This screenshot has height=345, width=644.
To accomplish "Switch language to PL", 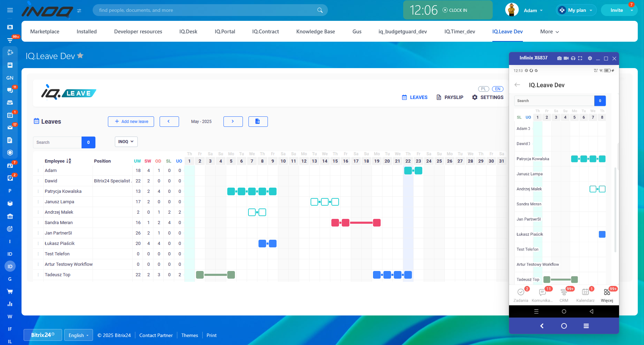I will [483, 89].
